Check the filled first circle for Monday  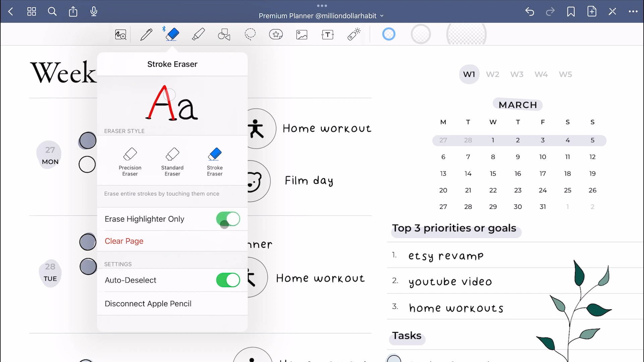coord(88,140)
